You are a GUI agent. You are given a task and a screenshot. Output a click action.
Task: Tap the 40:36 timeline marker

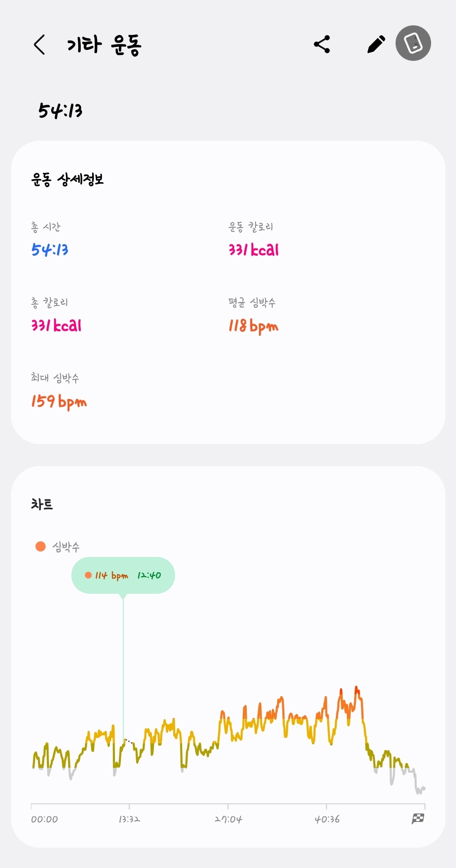tap(327, 819)
